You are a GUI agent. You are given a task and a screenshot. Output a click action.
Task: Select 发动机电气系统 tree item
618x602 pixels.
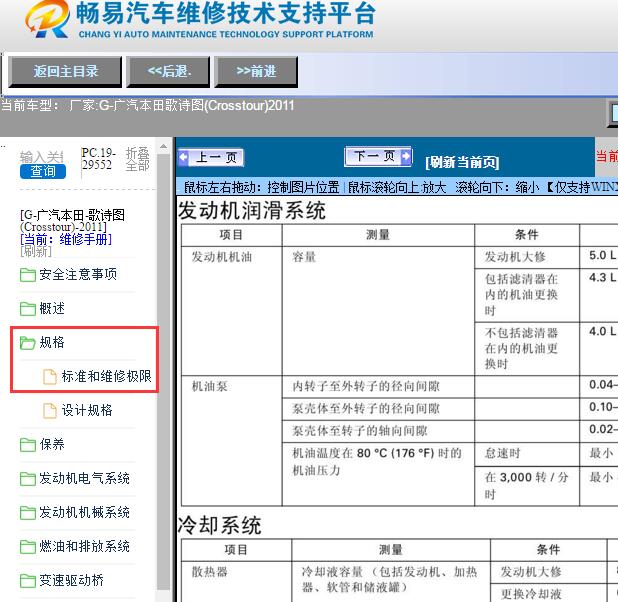pyautogui.click(x=84, y=478)
